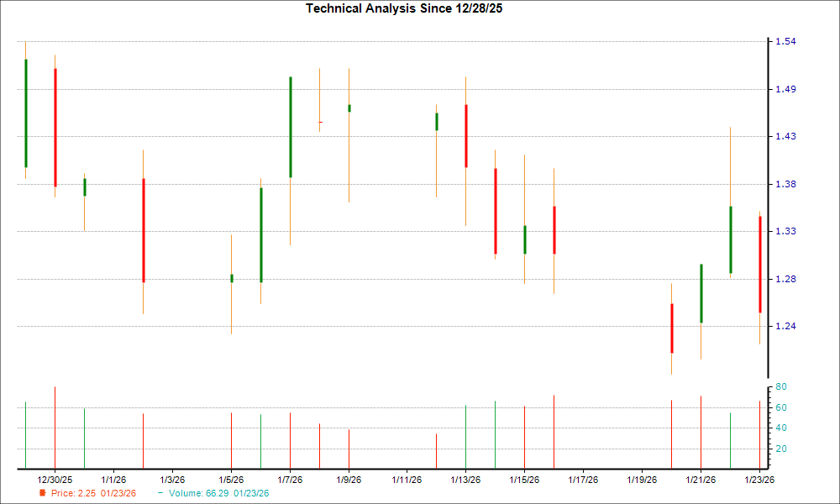This screenshot has width=840, height=504.
Task: Click the green candlestick on 1/7/26
Action: pyautogui.click(x=290, y=126)
